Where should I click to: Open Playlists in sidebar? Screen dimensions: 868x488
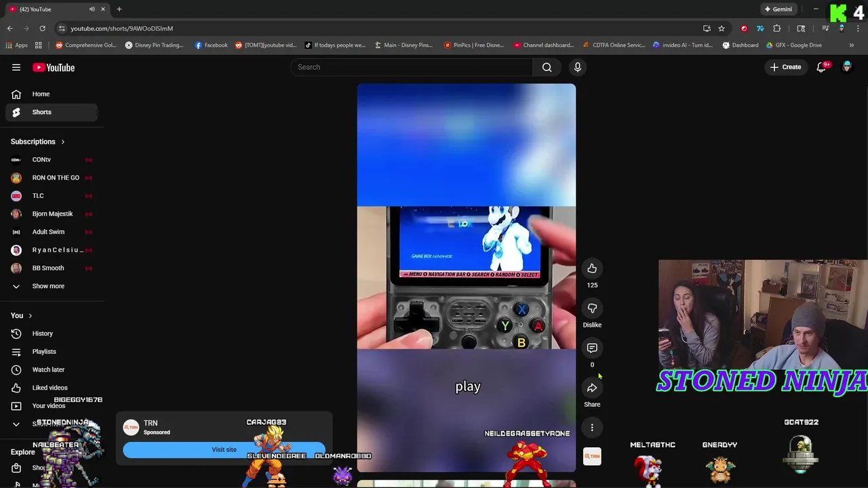coord(51,352)
